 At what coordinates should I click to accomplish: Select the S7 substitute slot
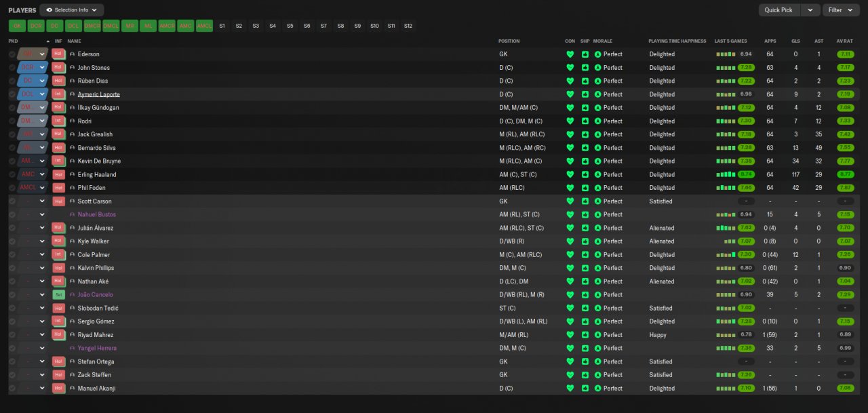[x=323, y=26]
